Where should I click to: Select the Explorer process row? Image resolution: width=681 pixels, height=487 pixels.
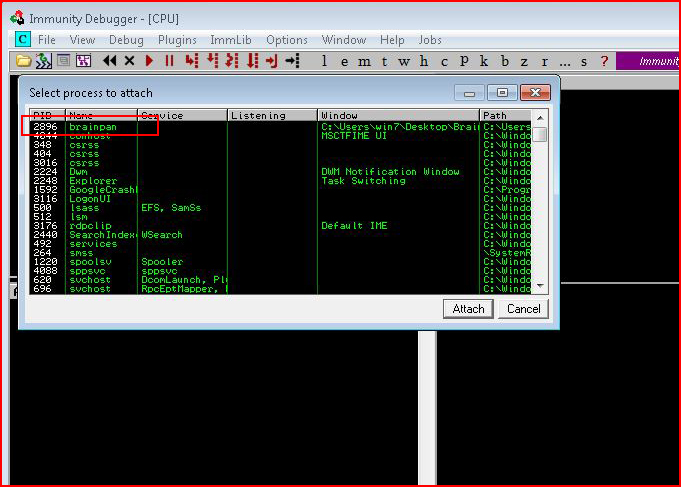(280, 181)
